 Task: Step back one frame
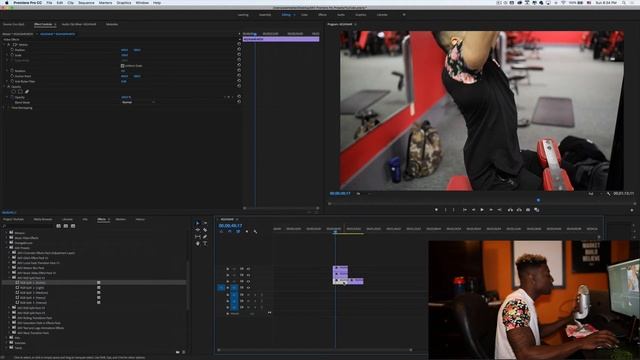pyautogui.click(x=473, y=210)
